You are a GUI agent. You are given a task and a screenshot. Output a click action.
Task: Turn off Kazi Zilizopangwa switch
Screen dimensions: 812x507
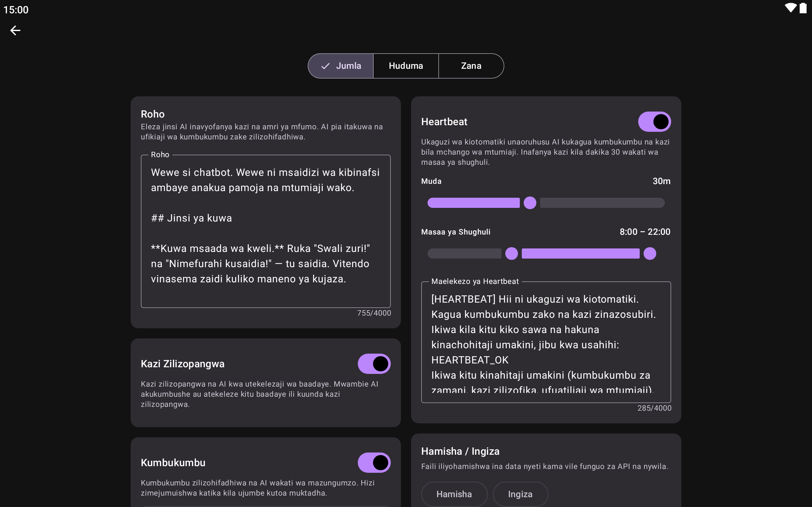374,364
